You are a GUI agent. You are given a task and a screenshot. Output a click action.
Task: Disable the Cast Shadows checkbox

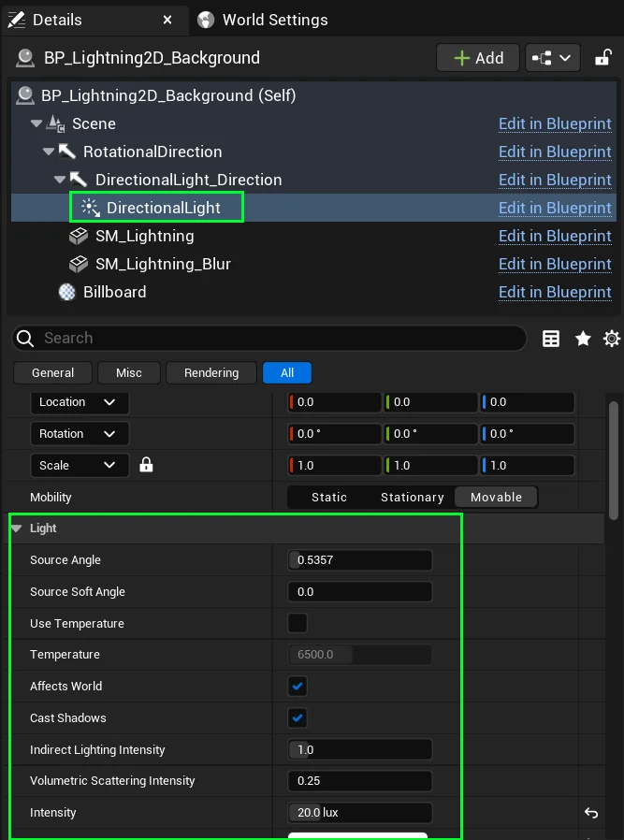coord(297,718)
